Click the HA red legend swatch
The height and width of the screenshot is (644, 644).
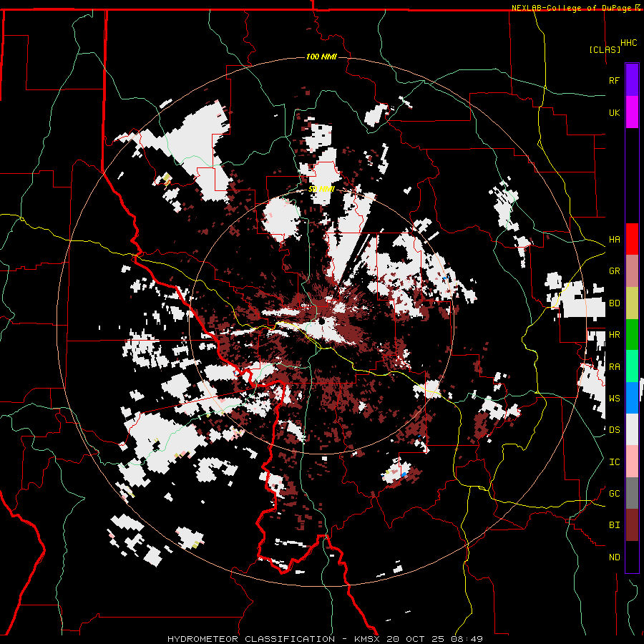pos(632,239)
